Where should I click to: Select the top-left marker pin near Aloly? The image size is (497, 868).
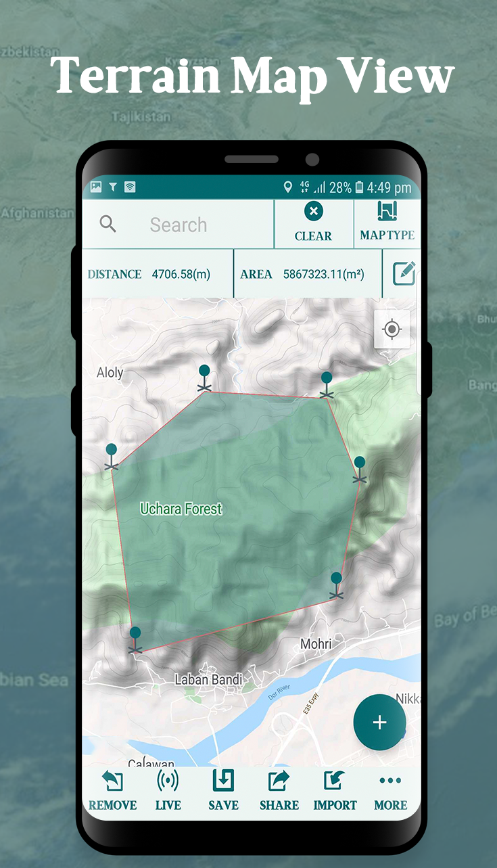click(204, 378)
